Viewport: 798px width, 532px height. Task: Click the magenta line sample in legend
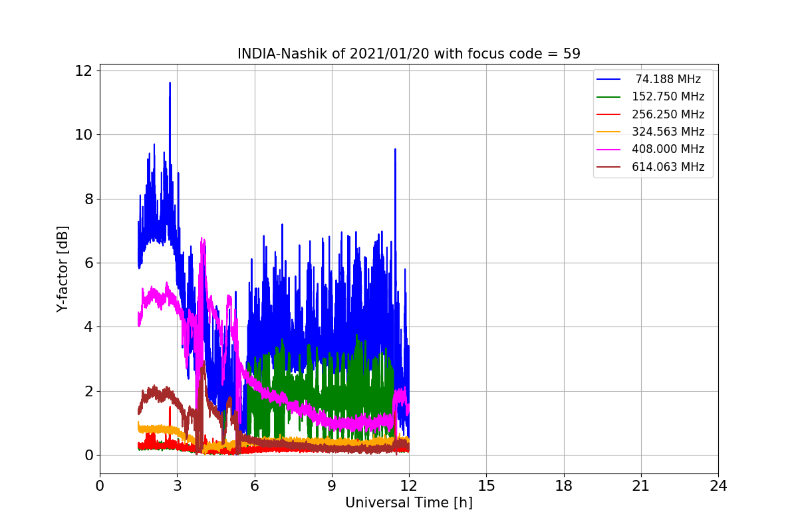pos(608,150)
